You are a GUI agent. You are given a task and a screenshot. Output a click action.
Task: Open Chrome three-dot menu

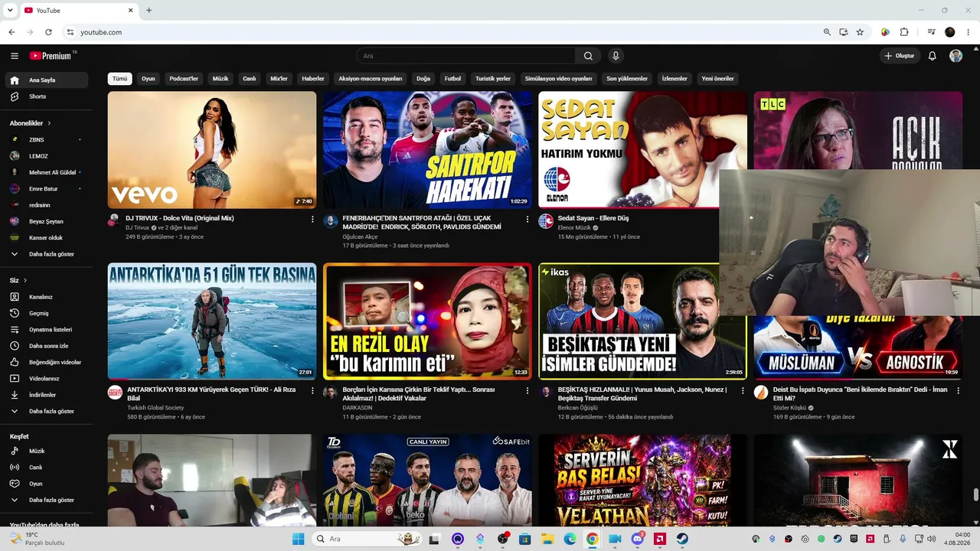(x=969, y=32)
